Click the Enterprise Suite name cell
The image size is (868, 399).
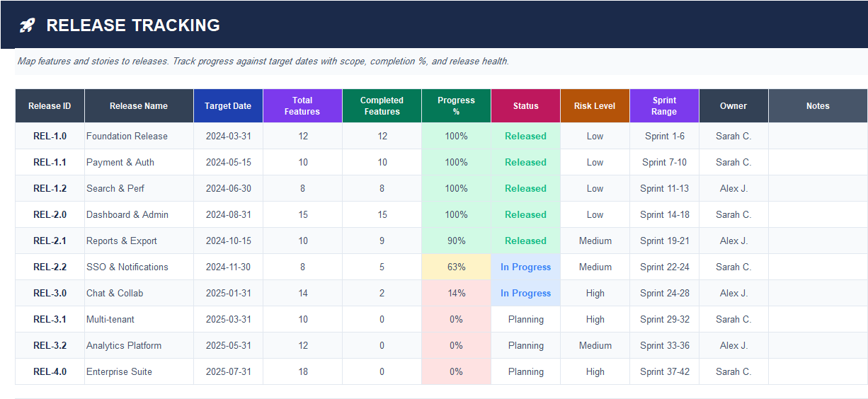(139, 371)
